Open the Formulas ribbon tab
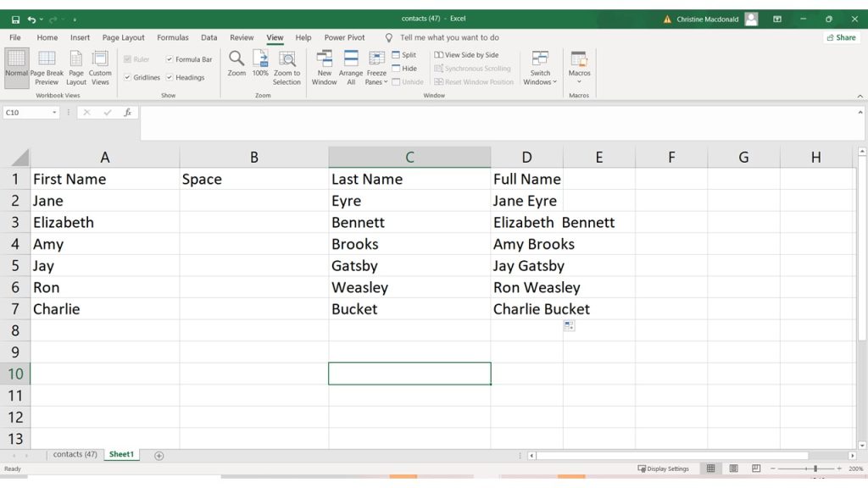Image resolution: width=868 pixels, height=488 pixels. pos(173,38)
